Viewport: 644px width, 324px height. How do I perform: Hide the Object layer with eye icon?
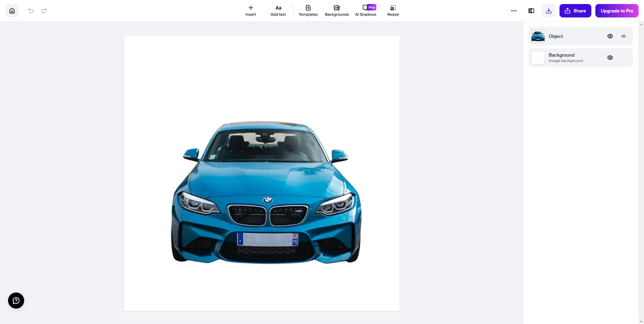[610, 36]
